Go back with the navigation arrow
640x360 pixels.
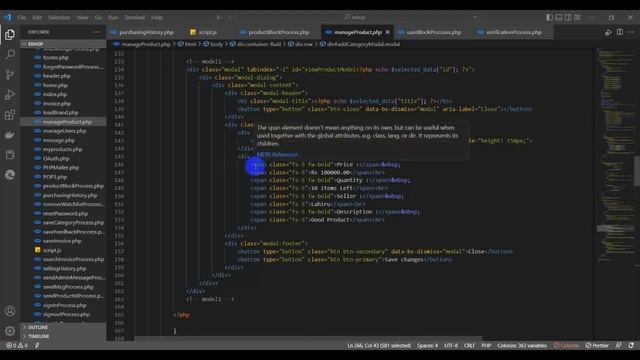[219, 18]
